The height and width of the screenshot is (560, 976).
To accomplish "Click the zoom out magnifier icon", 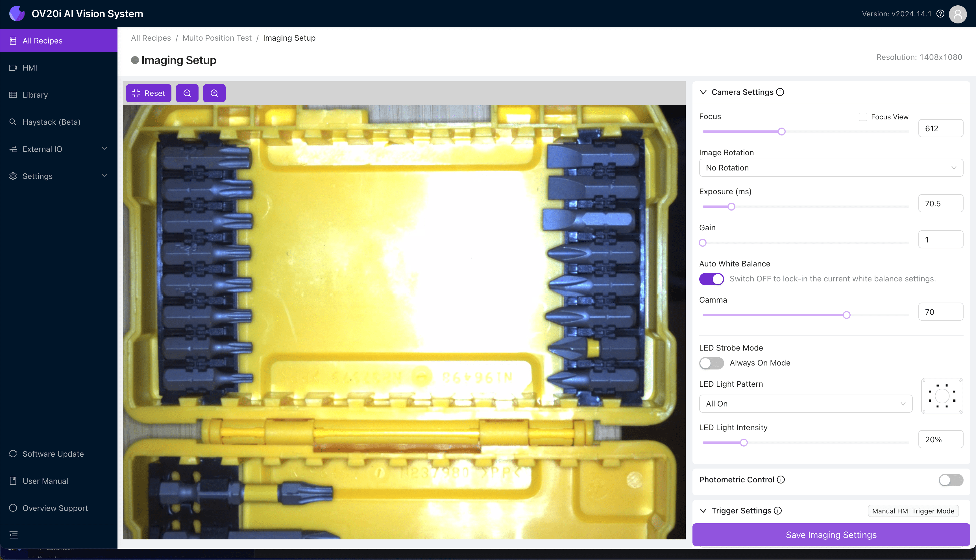I will click(187, 93).
